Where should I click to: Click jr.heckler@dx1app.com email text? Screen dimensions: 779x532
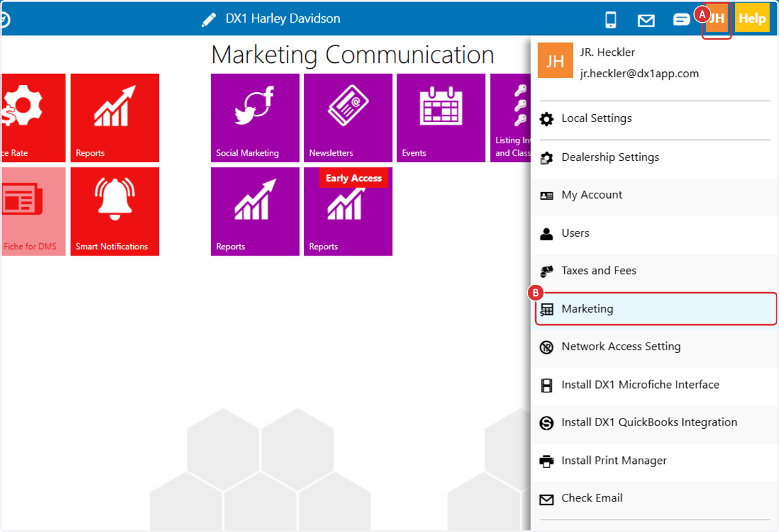click(x=639, y=73)
